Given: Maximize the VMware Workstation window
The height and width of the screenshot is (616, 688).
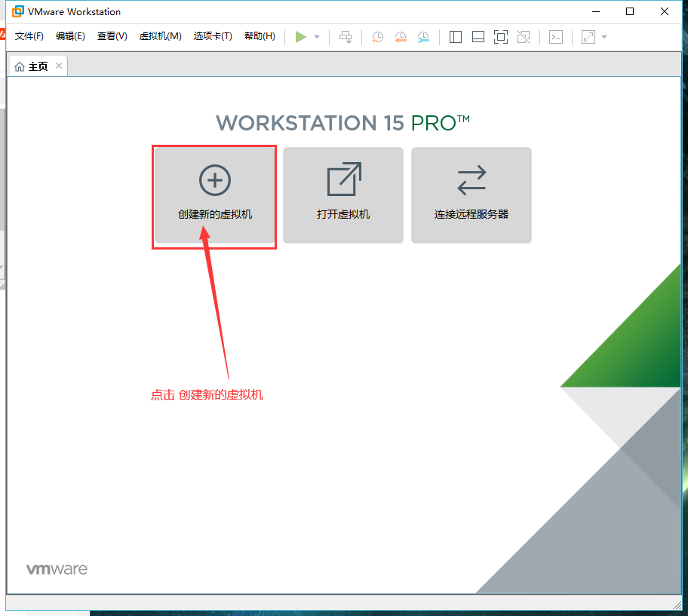Looking at the screenshot, I should click(x=630, y=11).
